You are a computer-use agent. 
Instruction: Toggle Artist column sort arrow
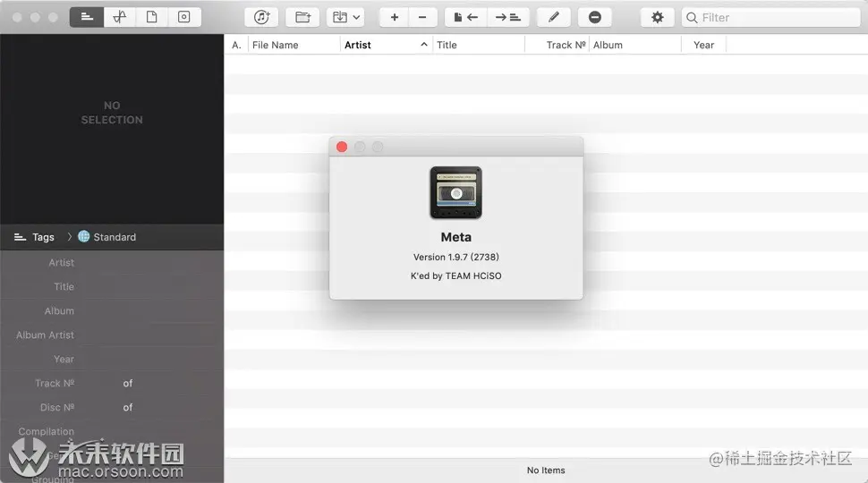[x=424, y=44]
